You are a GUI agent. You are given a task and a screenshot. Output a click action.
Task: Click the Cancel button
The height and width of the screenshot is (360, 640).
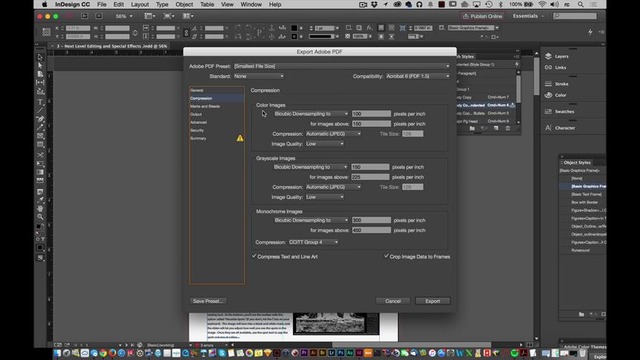pos(393,301)
